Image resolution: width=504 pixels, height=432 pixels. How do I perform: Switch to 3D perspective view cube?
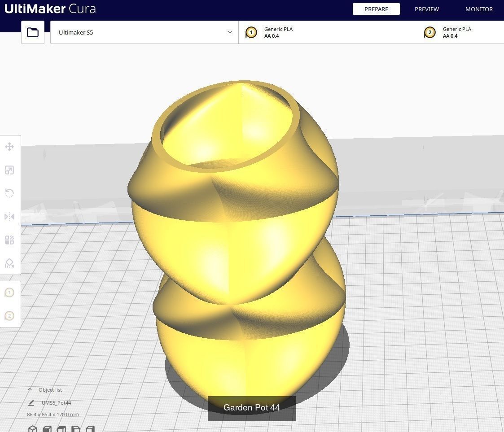pyautogui.click(x=33, y=429)
